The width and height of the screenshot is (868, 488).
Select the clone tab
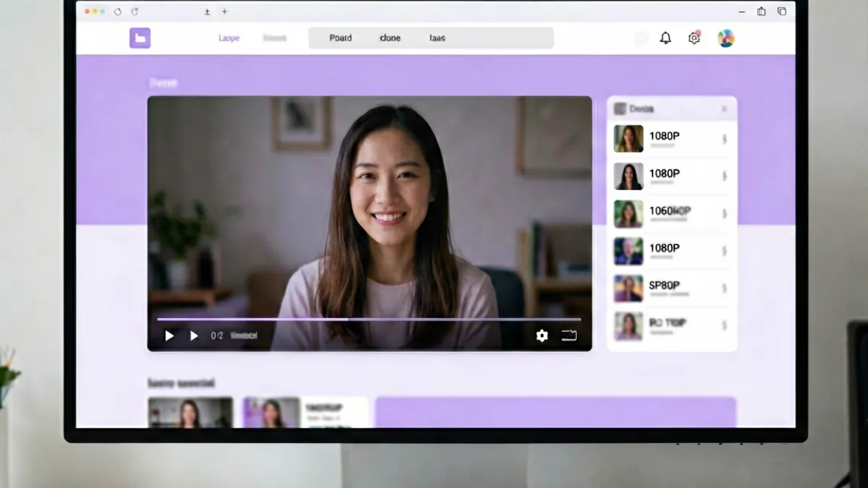[x=390, y=38]
